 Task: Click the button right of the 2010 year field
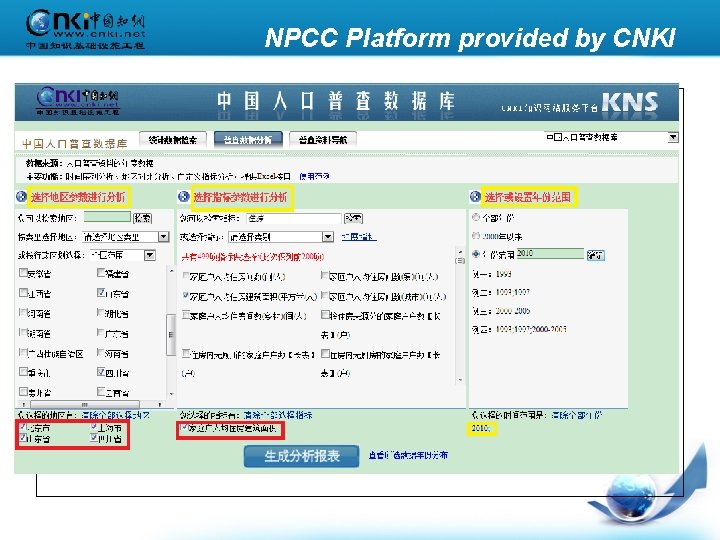(595, 255)
